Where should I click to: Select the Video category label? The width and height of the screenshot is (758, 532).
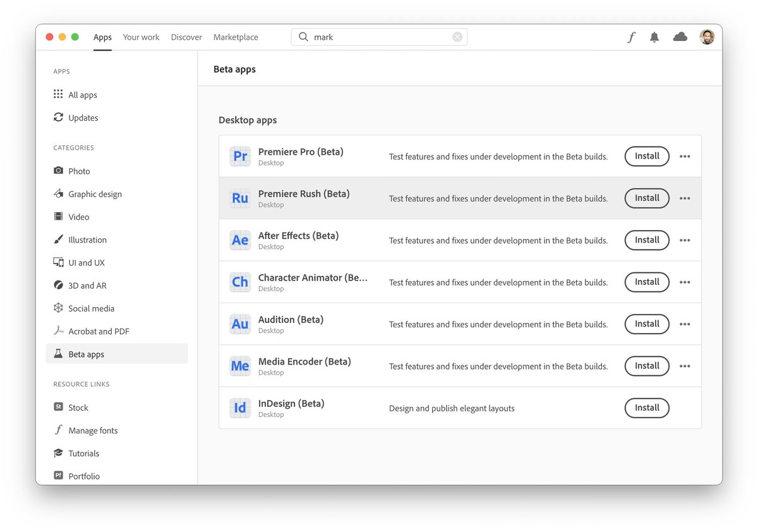click(79, 217)
